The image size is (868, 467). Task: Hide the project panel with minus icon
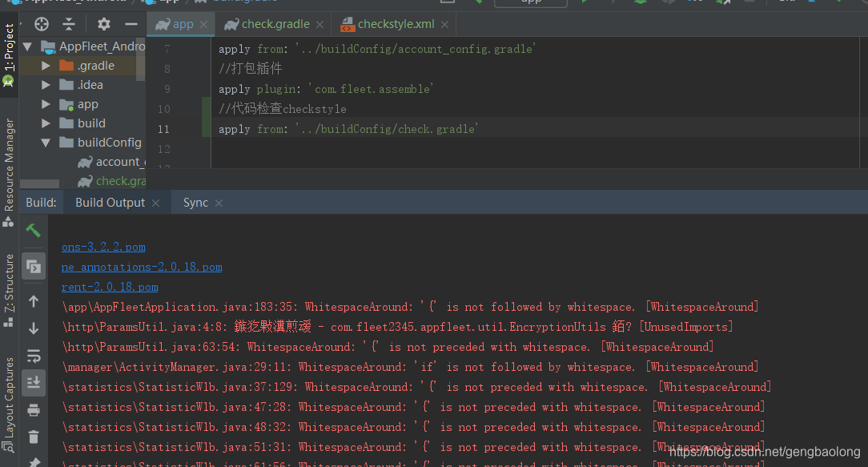point(131,24)
